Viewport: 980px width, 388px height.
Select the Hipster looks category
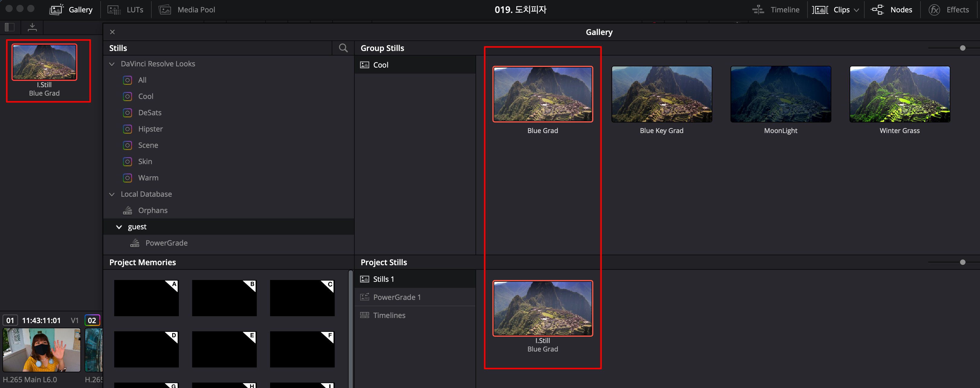[x=150, y=129]
